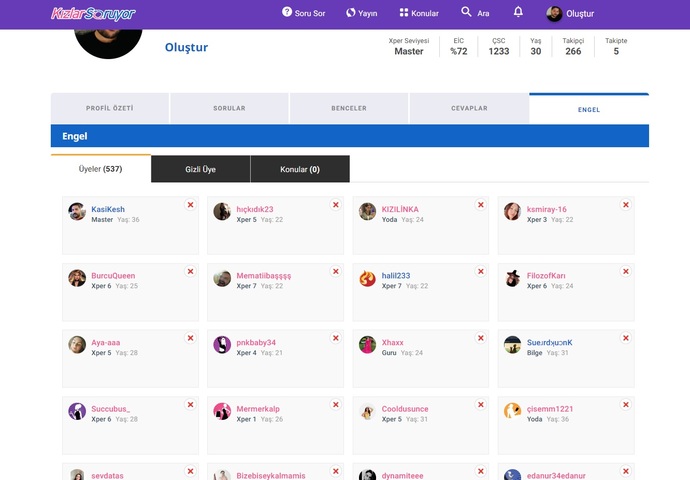
Task: Click FilozofKarı's witch hat avatar
Action: [x=513, y=278]
